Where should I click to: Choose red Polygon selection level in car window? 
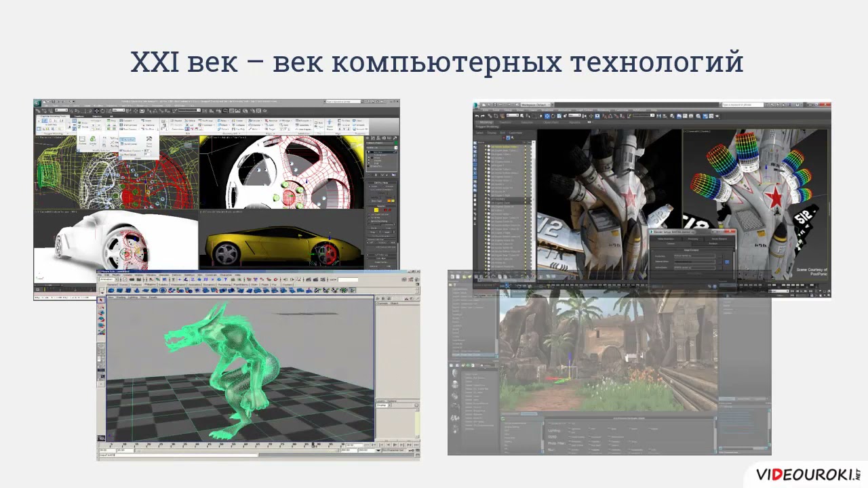click(385, 210)
